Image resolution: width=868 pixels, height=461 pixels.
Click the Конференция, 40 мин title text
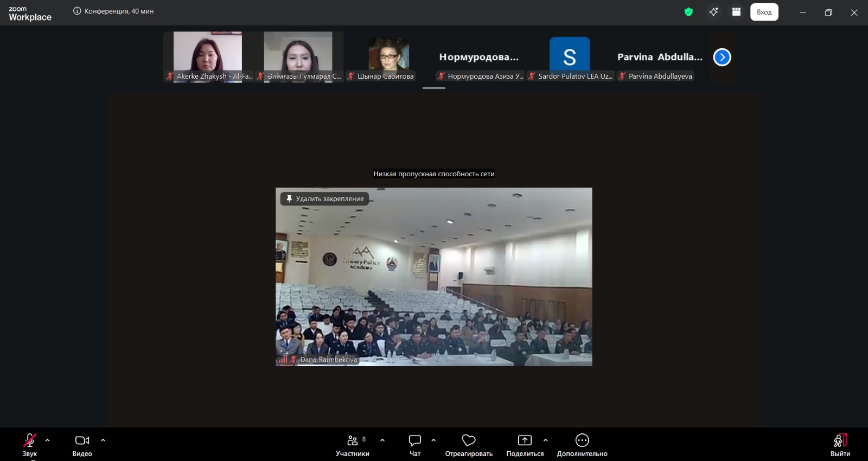click(x=119, y=11)
